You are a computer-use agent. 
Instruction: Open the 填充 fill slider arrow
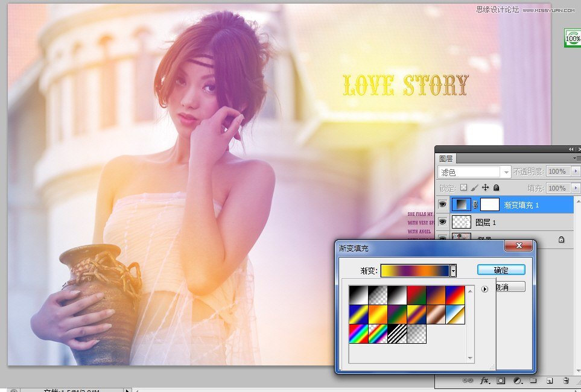(x=576, y=188)
